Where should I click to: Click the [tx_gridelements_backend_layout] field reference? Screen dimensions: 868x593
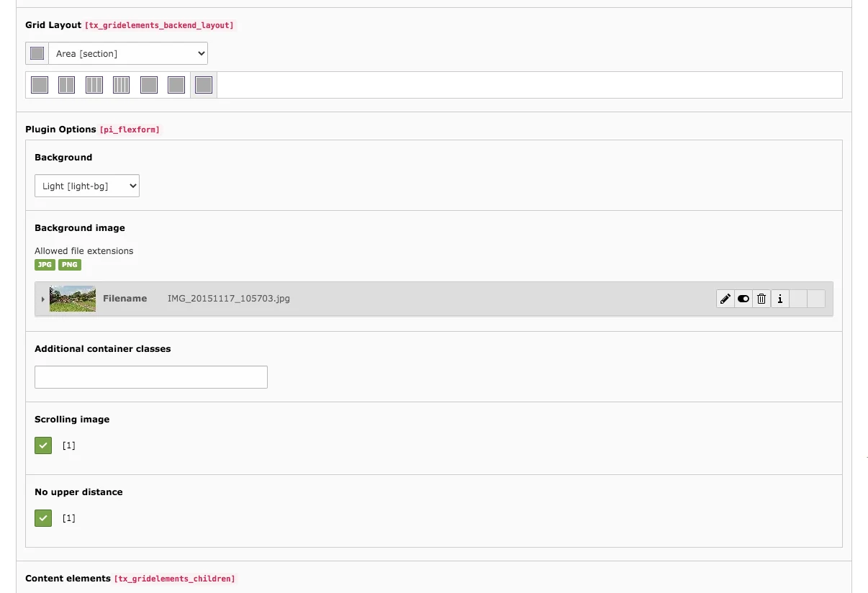(x=159, y=25)
